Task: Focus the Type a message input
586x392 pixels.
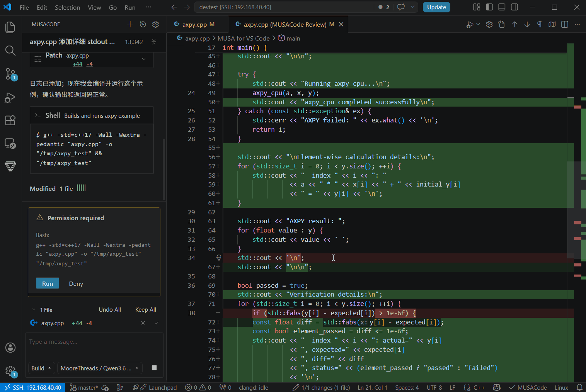Action: pyautogui.click(x=94, y=342)
